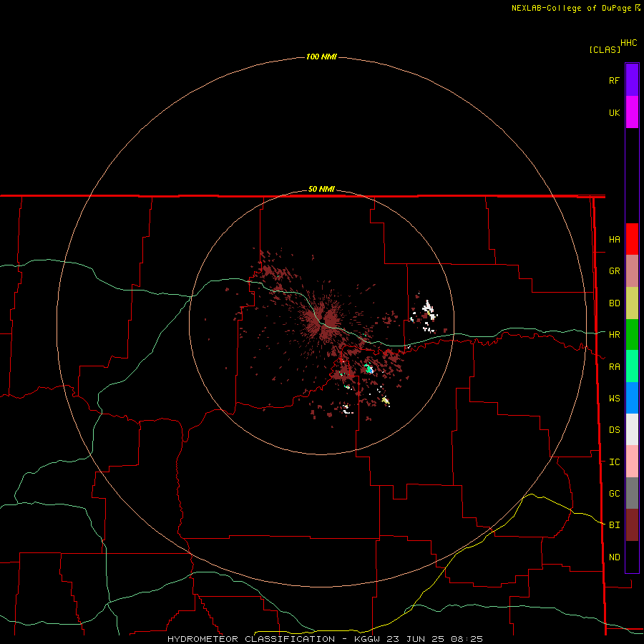The height and width of the screenshot is (644, 644).
Task: Click the BD yellow legend color swatch
Action: click(632, 303)
